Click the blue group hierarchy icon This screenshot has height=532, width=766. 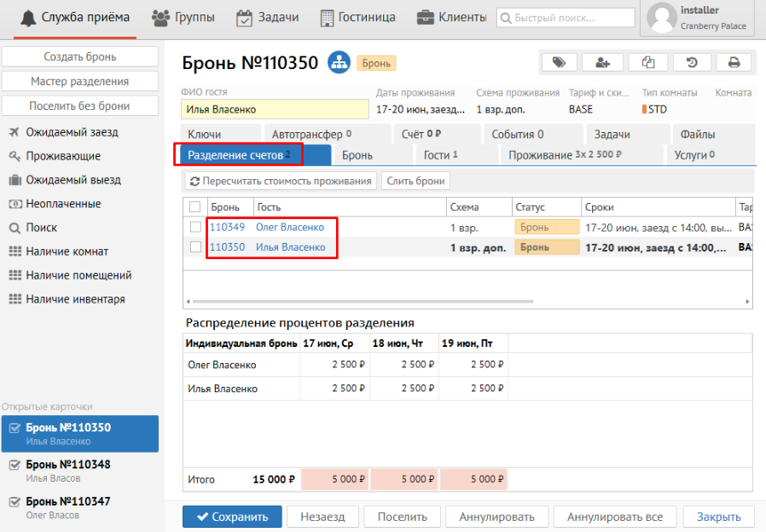339,62
